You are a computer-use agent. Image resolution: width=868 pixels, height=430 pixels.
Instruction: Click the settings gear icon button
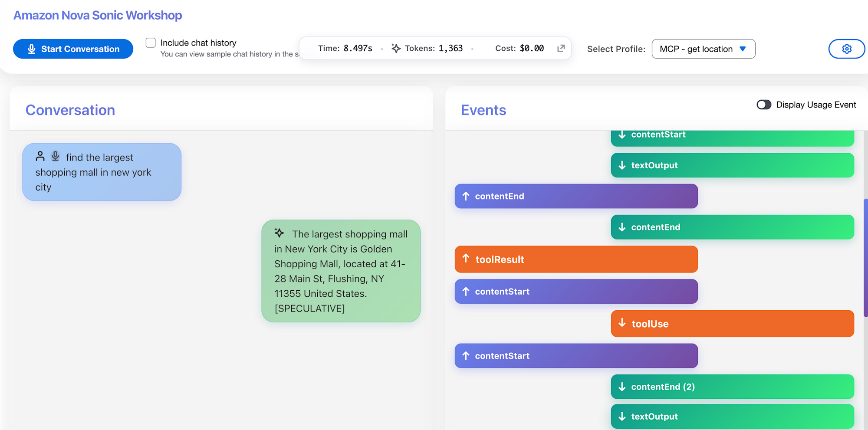coord(846,49)
